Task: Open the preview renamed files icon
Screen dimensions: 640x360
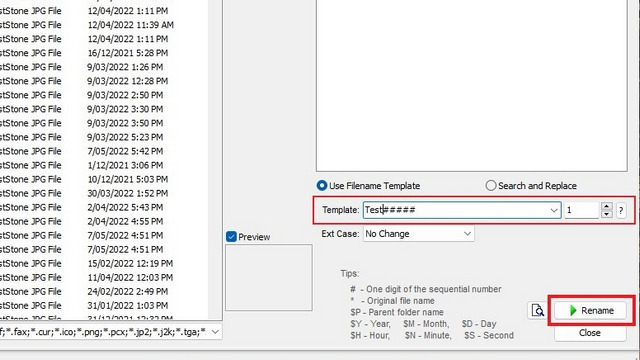Action: point(538,311)
